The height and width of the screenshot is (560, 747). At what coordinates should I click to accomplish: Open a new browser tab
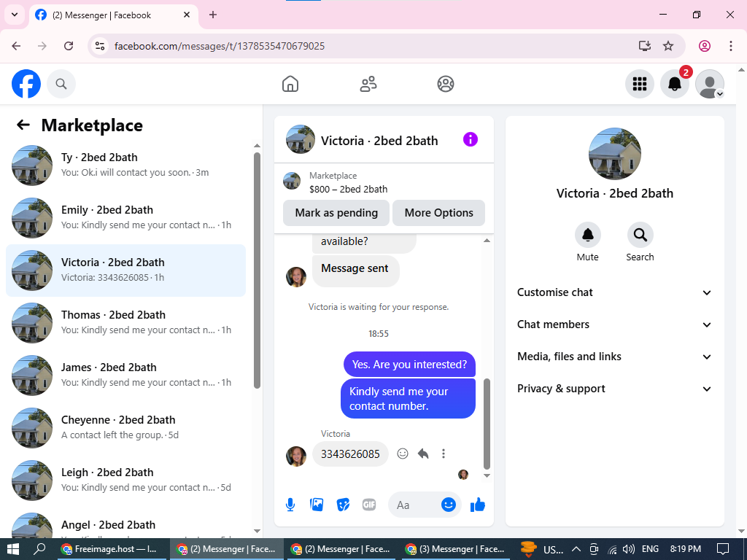coord(213,15)
